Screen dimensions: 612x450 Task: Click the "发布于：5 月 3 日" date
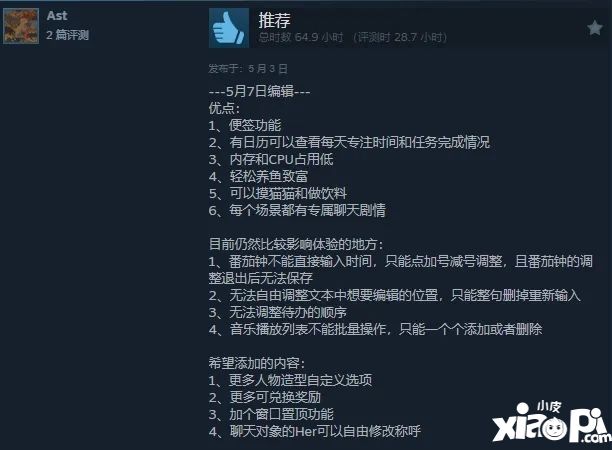click(x=248, y=69)
